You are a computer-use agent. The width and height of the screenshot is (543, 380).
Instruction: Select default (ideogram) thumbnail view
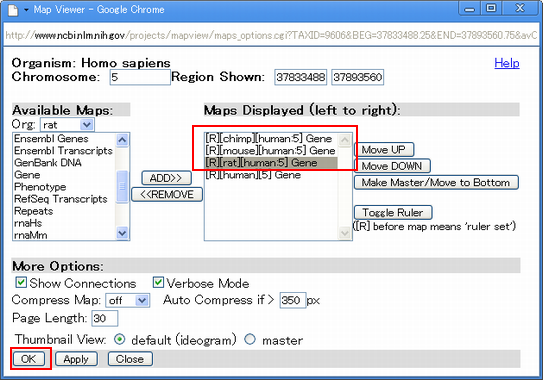point(119,339)
